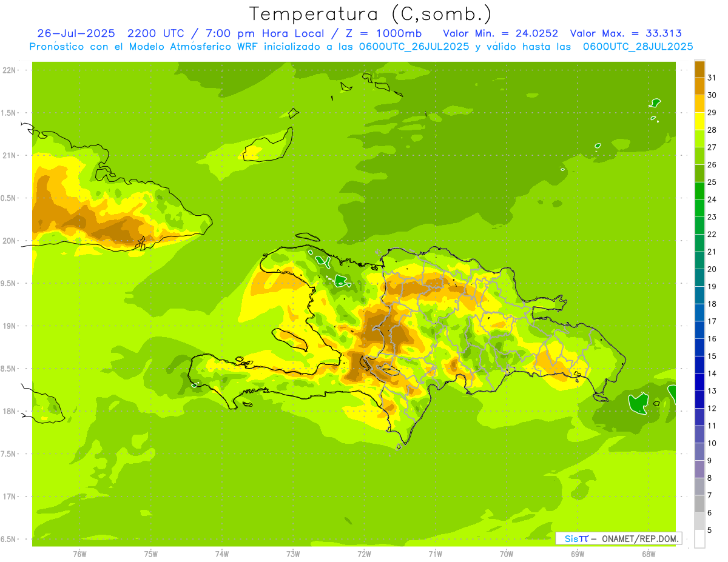Click the "Temperatura (C,somb.)" chart title

371,14
